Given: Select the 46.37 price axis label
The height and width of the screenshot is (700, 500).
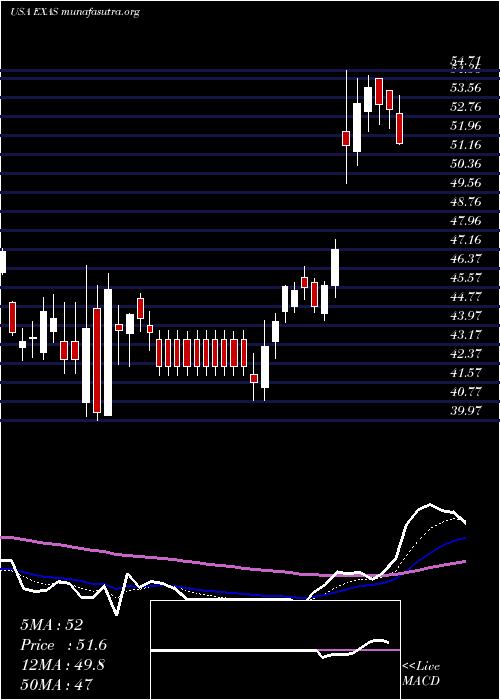Looking at the screenshot, I should pos(466,258).
